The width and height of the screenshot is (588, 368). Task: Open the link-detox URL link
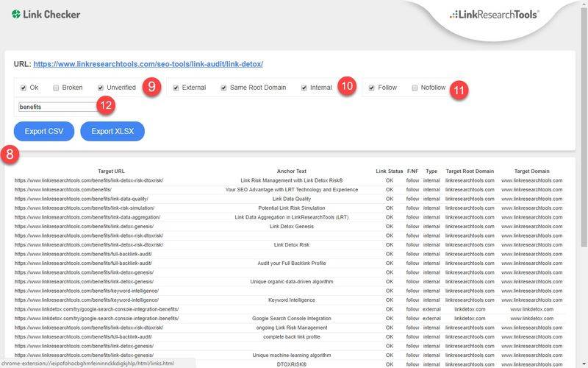pos(148,64)
